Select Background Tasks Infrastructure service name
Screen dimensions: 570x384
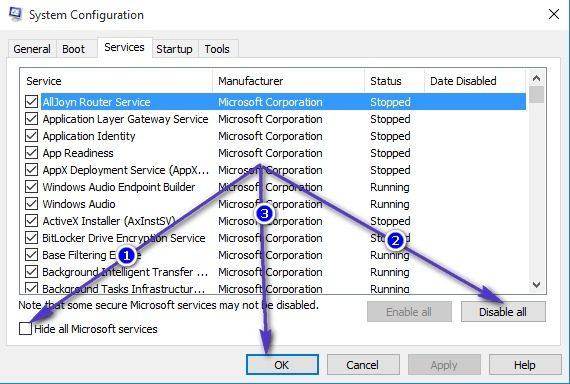coord(124,289)
